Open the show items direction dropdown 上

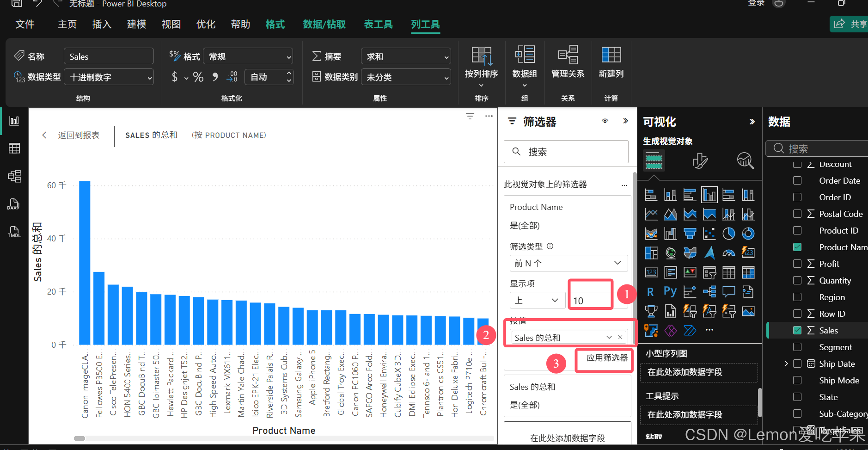coord(537,300)
